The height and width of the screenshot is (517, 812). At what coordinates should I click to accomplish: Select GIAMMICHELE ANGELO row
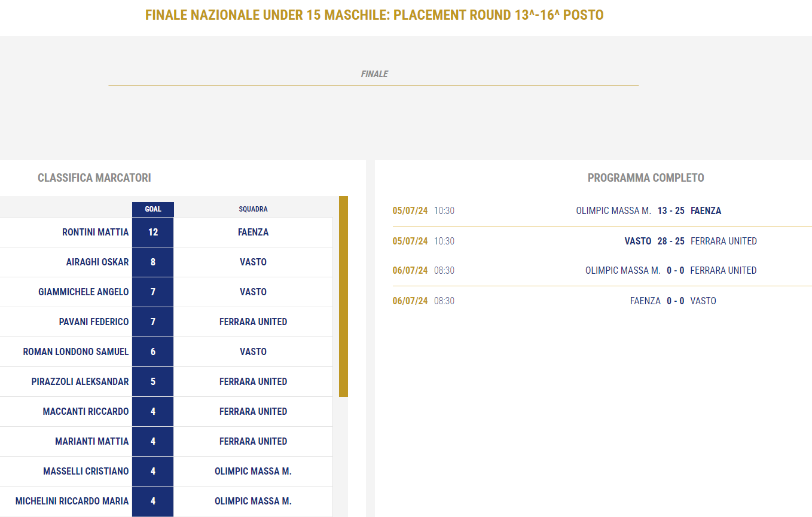(x=166, y=292)
